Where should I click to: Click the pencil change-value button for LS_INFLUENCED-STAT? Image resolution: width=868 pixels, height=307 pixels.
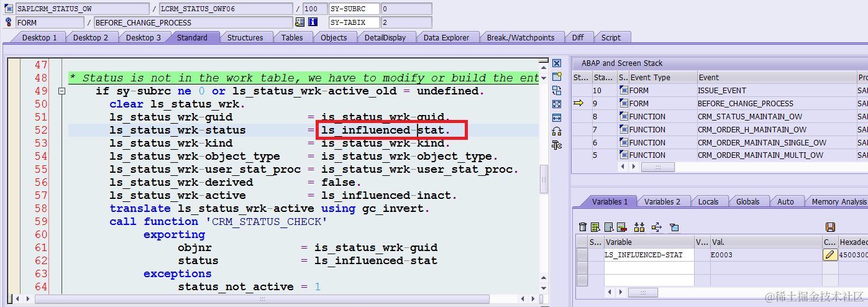click(x=830, y=255)
